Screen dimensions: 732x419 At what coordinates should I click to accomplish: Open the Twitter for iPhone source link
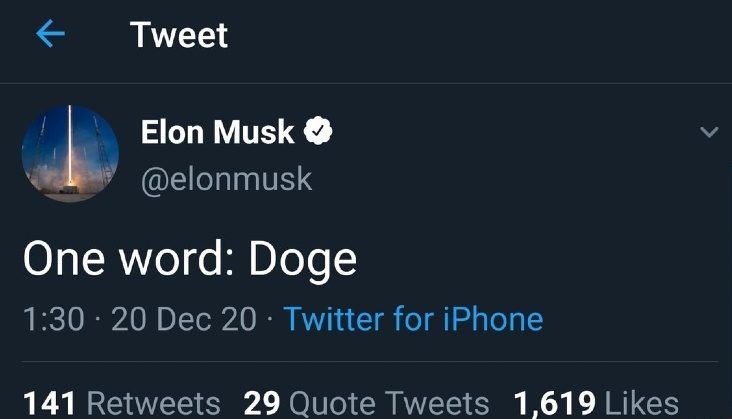tap(413, 319)
